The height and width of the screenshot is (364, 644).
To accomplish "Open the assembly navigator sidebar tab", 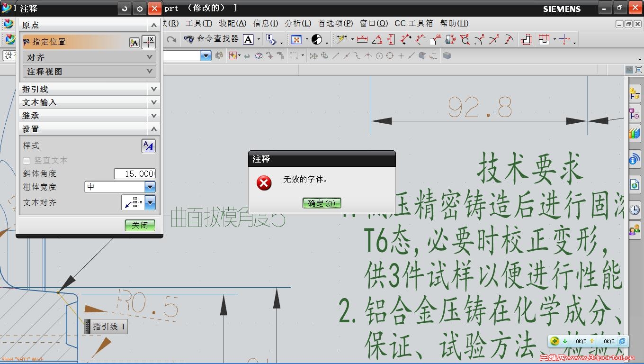I will click(635, 94).
